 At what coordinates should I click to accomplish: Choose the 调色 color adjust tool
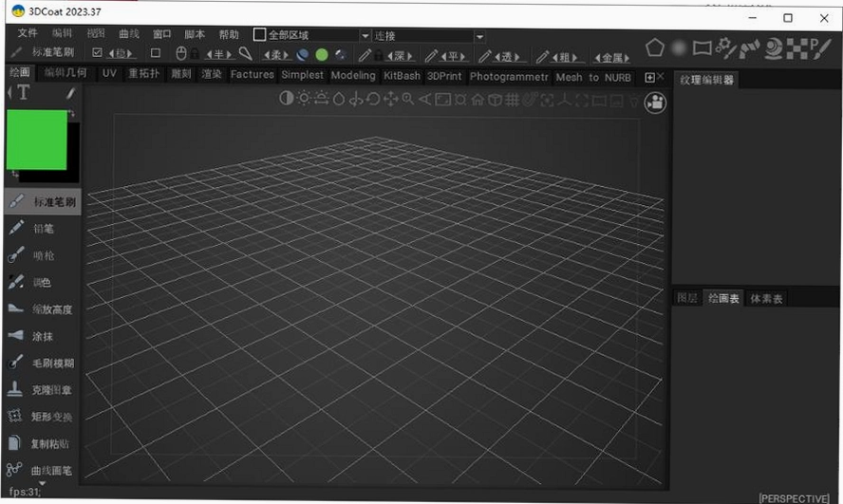click(x=42, y=282)
